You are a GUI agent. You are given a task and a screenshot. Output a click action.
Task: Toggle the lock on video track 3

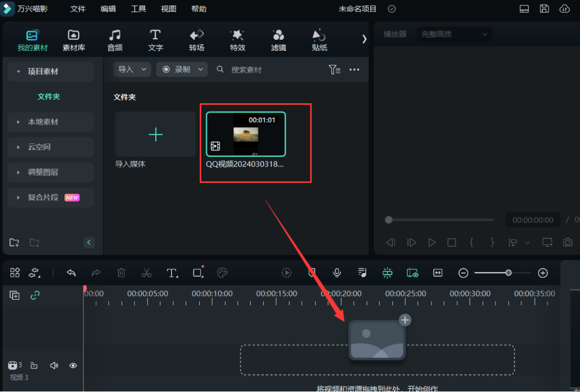coord(34,365)
